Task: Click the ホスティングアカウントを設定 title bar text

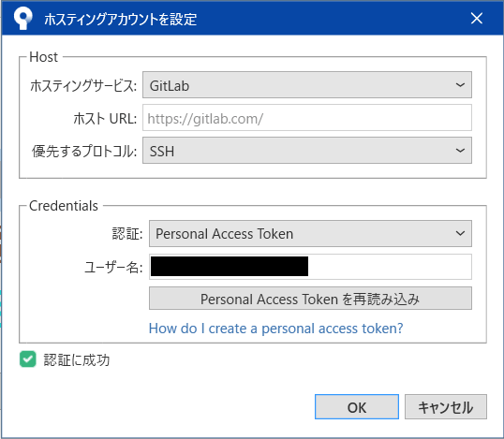Action: pyautogui.click(x=121, y=20)
